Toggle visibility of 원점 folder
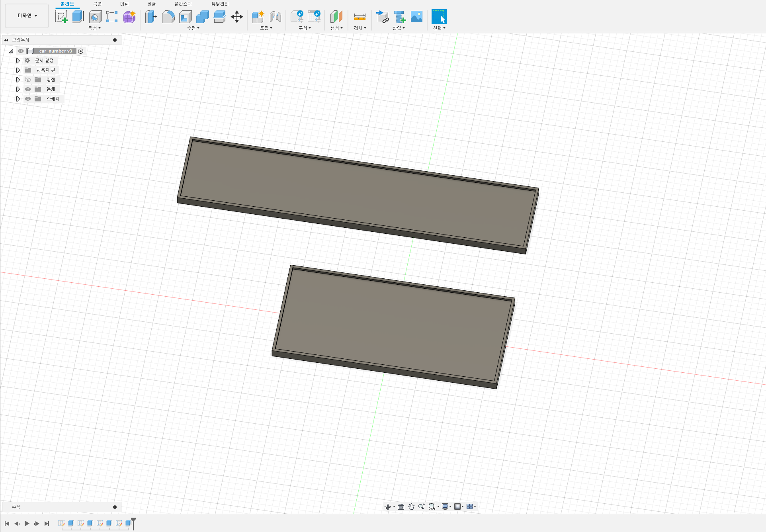 (x=28, y=80)
